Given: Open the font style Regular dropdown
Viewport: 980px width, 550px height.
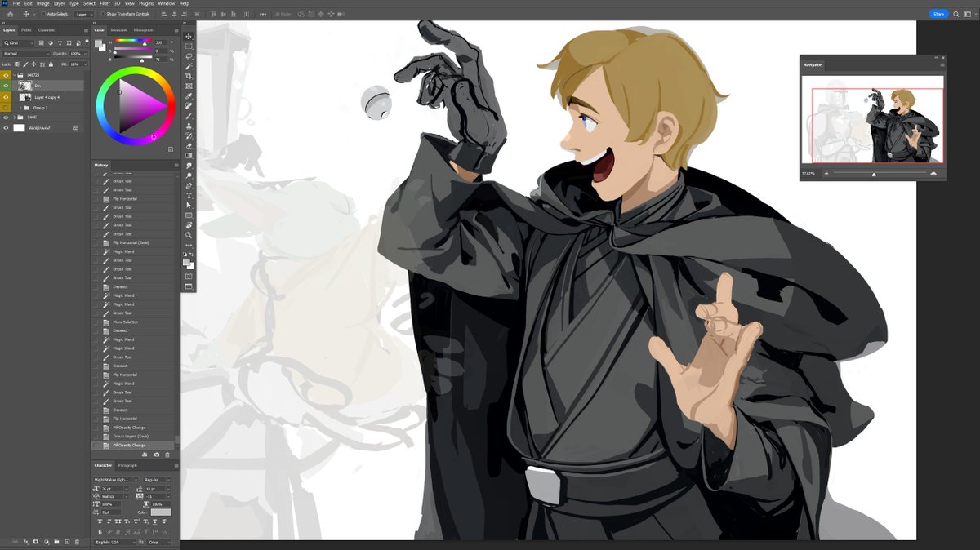Looking at the screenshot, I should tap(156, 480).
